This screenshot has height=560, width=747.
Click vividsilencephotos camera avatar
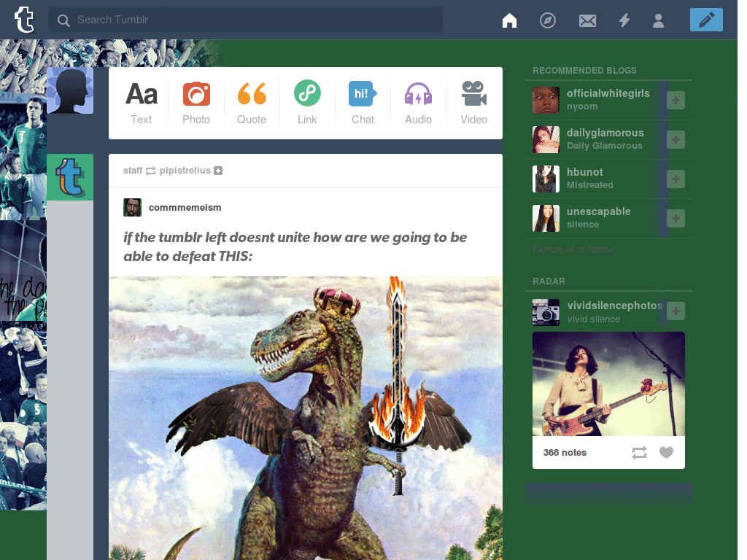pos(546,312)
